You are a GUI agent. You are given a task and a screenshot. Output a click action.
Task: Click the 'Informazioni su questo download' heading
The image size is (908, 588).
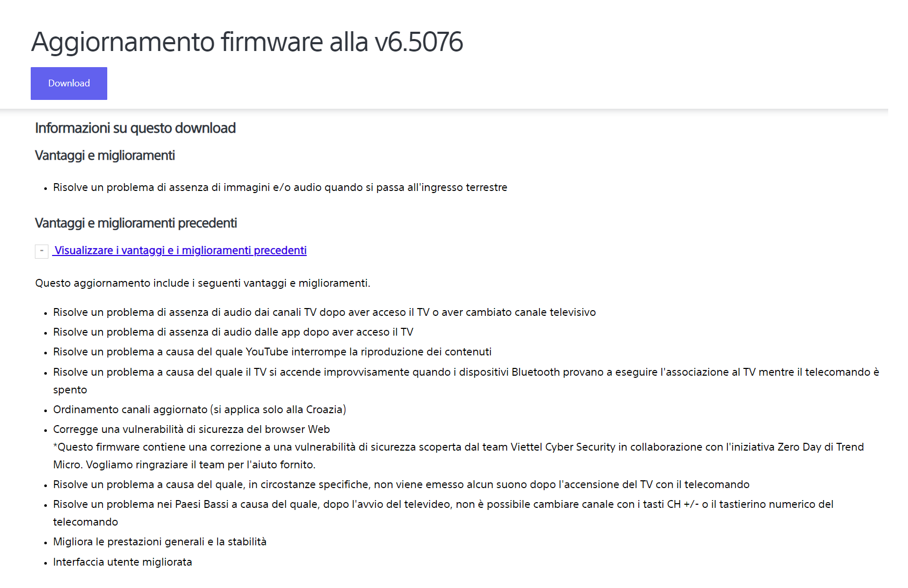coord(135,128)
